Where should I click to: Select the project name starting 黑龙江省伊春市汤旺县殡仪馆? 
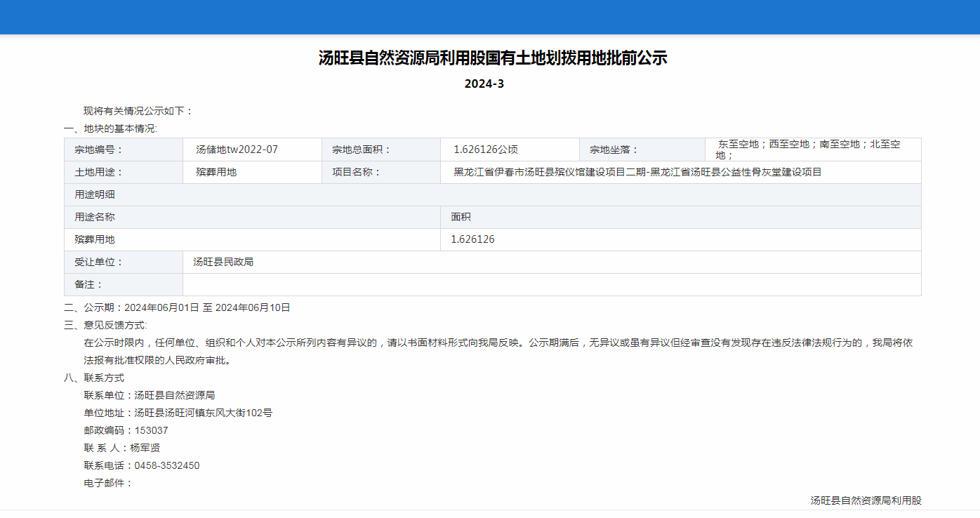tap(637, 172)
